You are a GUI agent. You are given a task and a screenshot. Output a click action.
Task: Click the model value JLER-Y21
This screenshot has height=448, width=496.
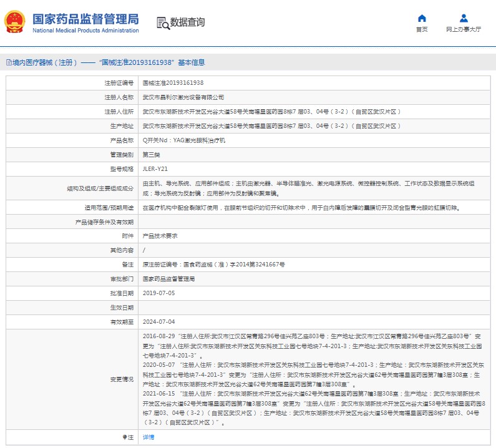tap(155, 168)
